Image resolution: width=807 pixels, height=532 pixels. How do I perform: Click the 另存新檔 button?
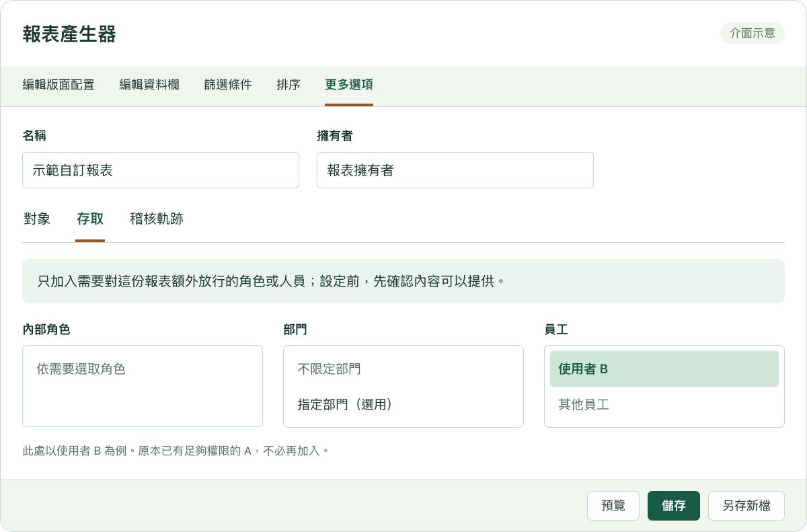[746, 506]
